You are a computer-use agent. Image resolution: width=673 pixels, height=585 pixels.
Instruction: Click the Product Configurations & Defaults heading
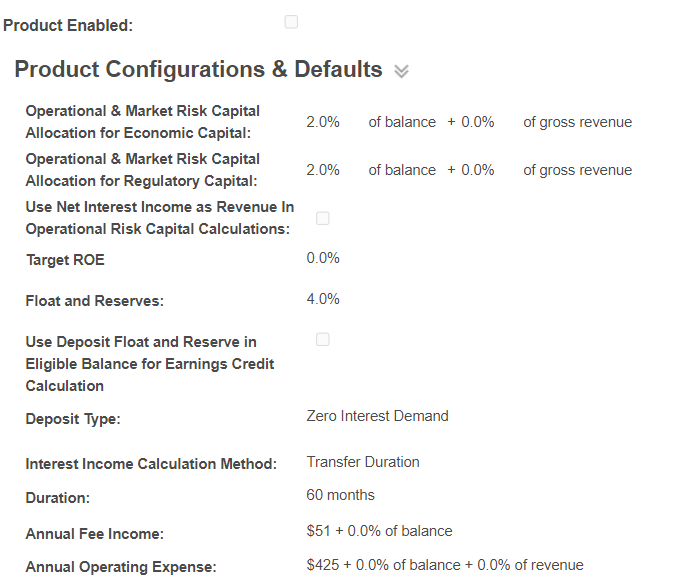(x=198, y=69)
